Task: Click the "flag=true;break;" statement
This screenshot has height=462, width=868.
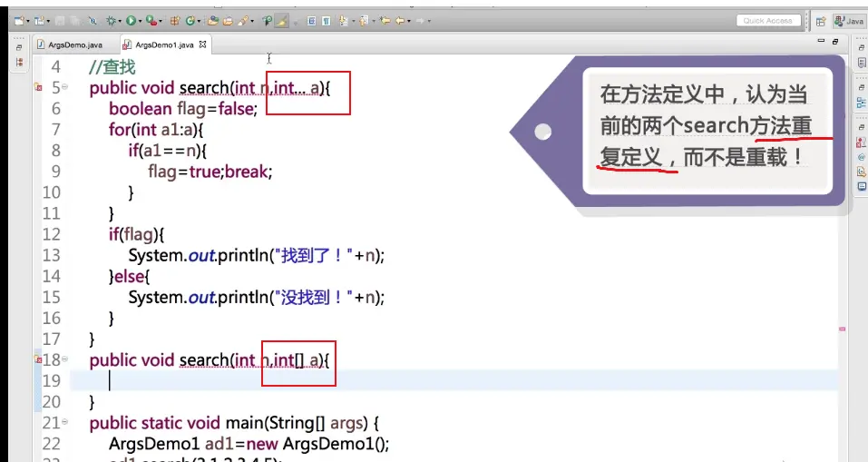Action: point(210,172)
